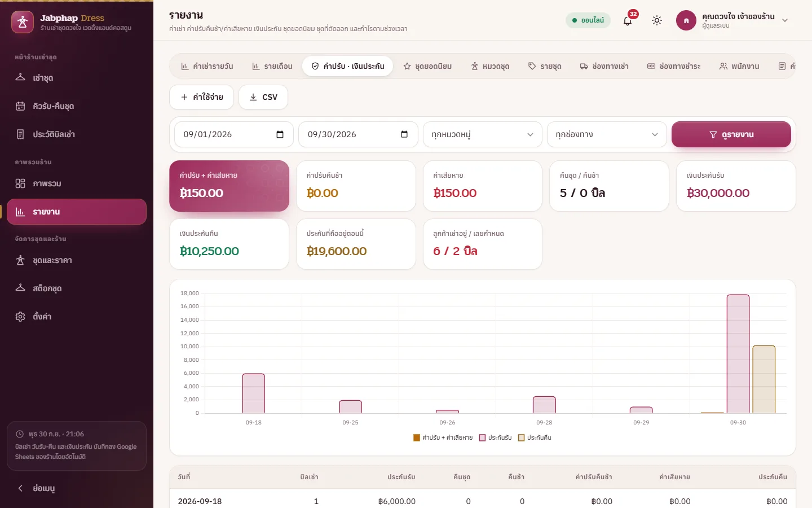The height and width of the screenshot is (508, 812).
Task: Expand the user account menu chevron
Action: pyautogui.click(x=785, y=20)
